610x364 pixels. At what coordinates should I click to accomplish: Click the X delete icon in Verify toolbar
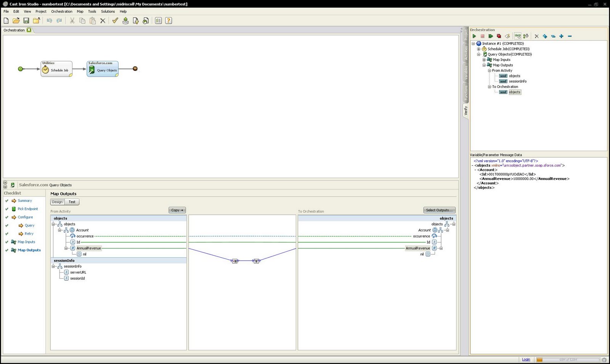click(536, 36)
